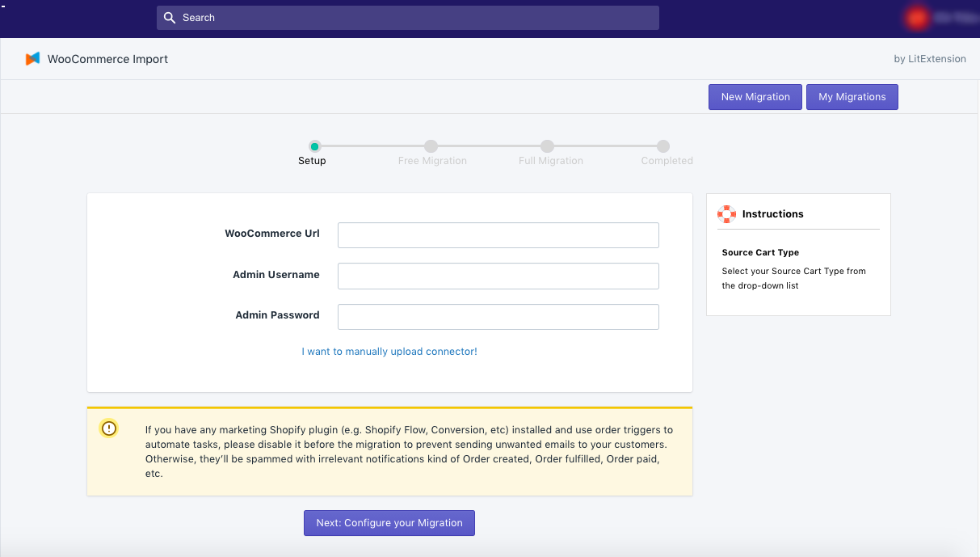Click 'I want to manually upload connector!' link
The image size is (980, 557).
point(389,352)
